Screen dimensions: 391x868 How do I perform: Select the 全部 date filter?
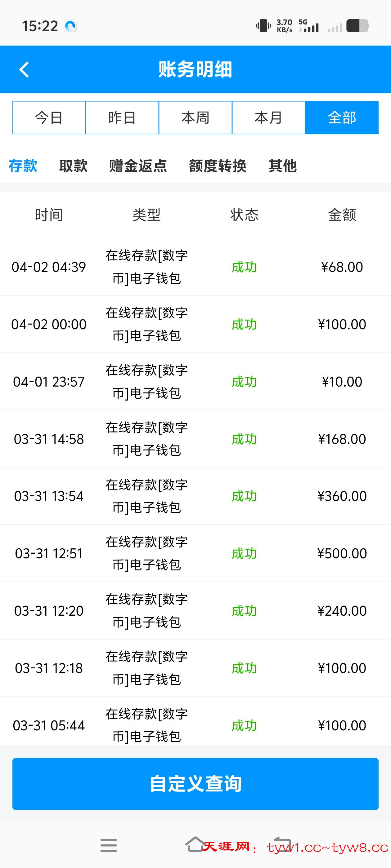coord(342,117)
